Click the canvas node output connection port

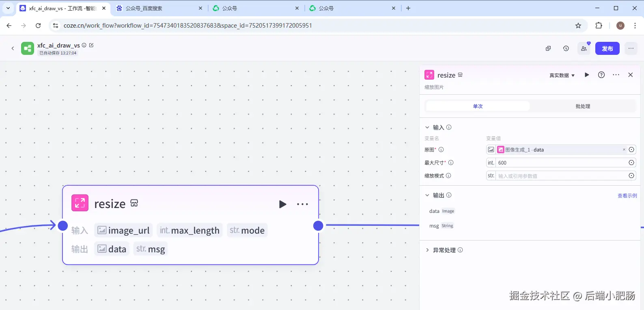point(318,225)
